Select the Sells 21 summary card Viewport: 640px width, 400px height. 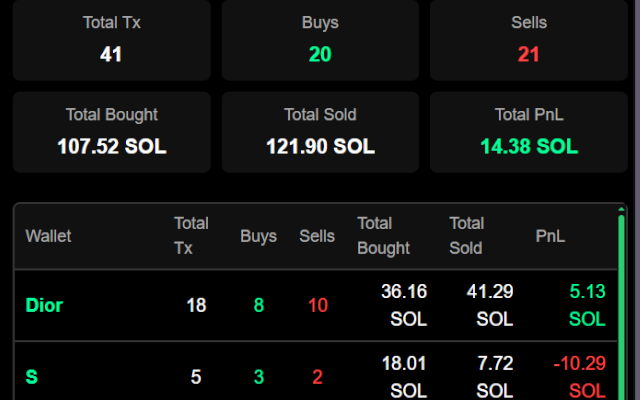click(529, 40)
